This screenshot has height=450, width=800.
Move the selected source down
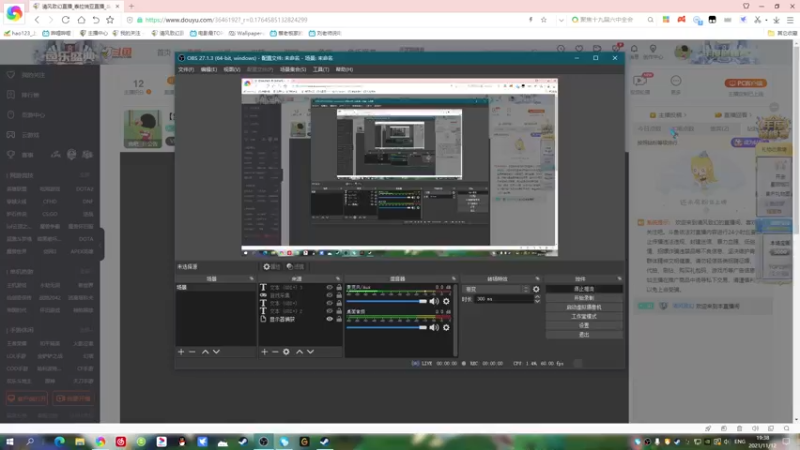point(310,352)
